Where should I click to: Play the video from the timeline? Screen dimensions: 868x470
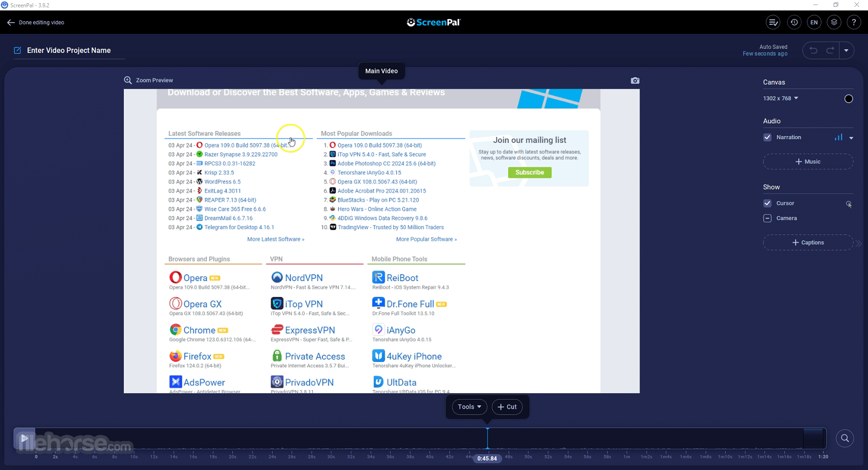tap(24, 438)
